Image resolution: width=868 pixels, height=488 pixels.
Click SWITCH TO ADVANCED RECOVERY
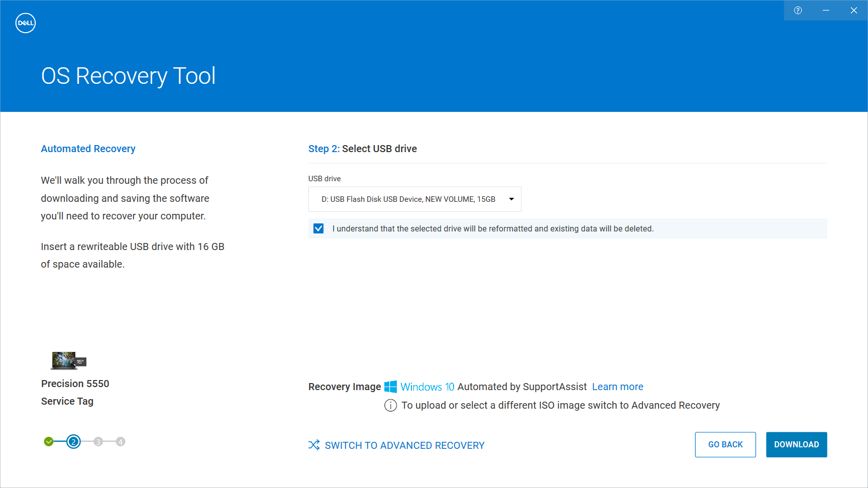pyautogui.click(x=404, y=445)
